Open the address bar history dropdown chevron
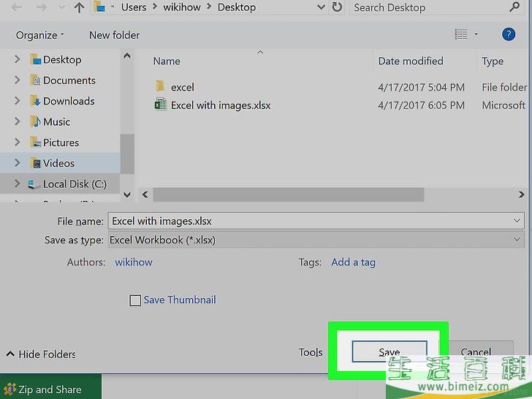532x399 pixels. point(321,7)
